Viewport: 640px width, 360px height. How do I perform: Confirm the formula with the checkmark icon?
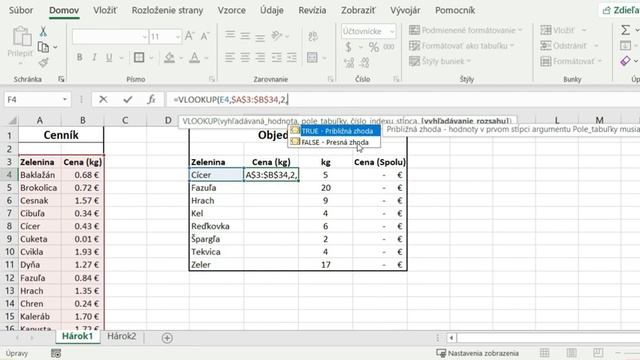pyautogui.click(x=128, y=100)
